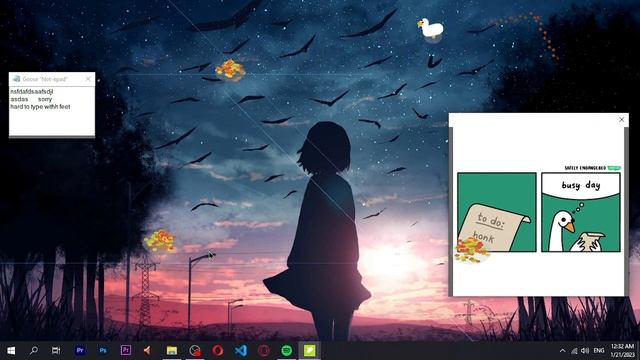Click the white goose on the desktop

tap(431, 28)
